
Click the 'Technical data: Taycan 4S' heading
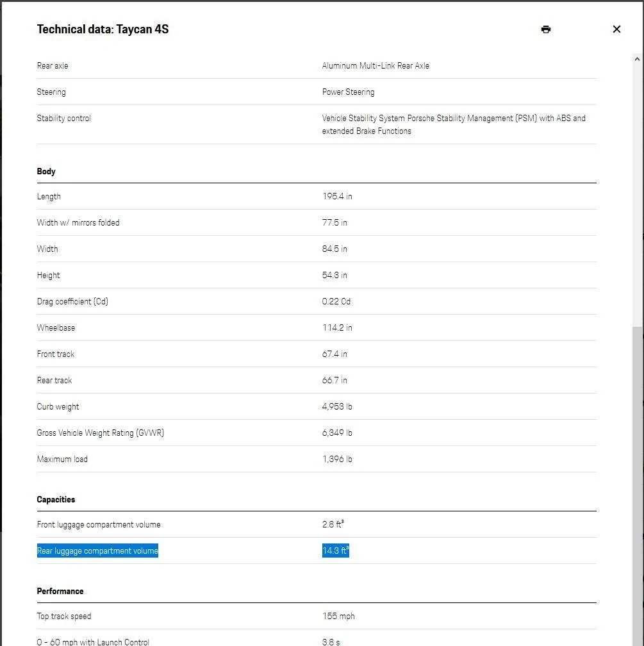103,29
